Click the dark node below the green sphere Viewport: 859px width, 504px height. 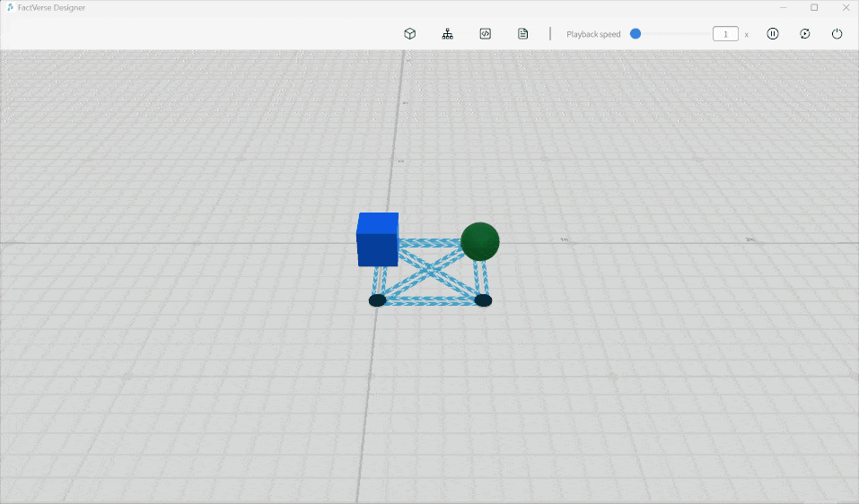(483, 300)
